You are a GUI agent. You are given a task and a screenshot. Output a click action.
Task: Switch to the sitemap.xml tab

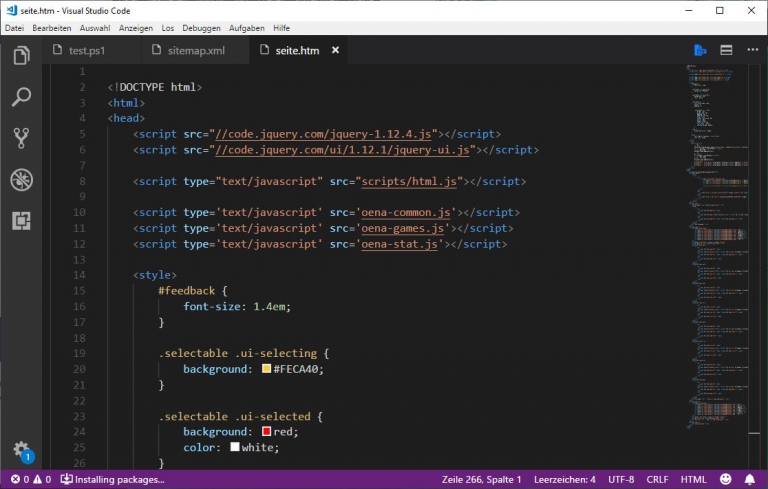[x=196, y=50]
